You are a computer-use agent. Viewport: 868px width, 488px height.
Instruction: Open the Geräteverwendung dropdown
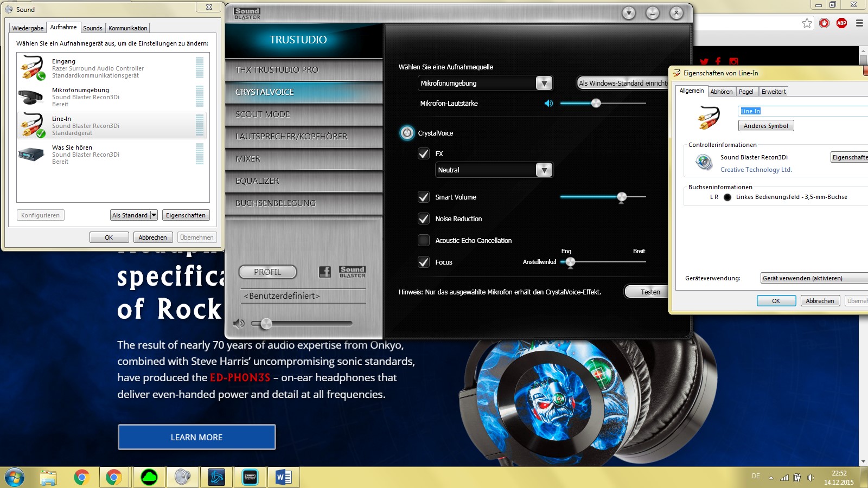pyautogui.click(x=814, y=278)
